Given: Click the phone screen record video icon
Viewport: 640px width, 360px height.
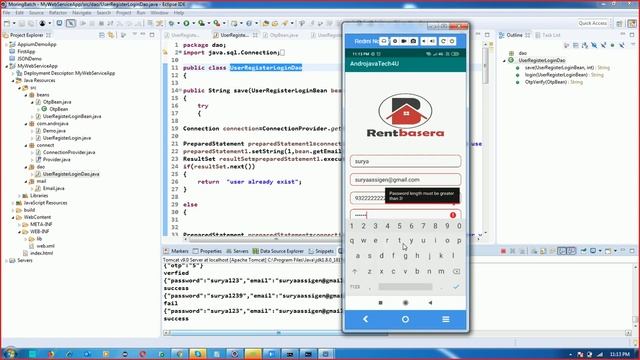Looking at the screenshot, I should (x=404, y=41).
